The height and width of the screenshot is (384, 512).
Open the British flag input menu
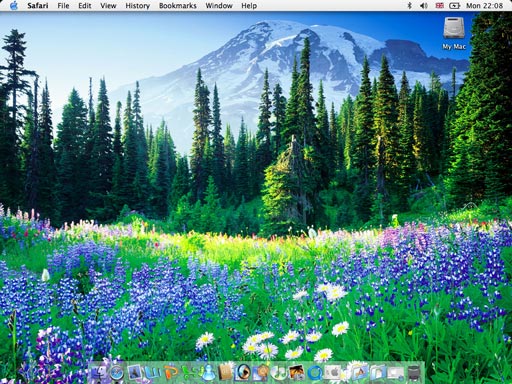(x=440, y=6)
